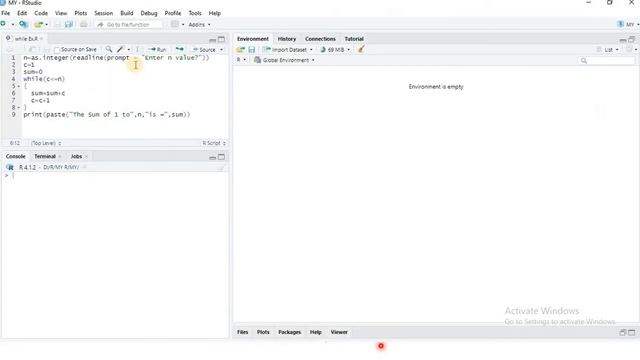This screenshot has width=640, height=360.
Task: Close the while script tab
Action: (x=41, y=39)
